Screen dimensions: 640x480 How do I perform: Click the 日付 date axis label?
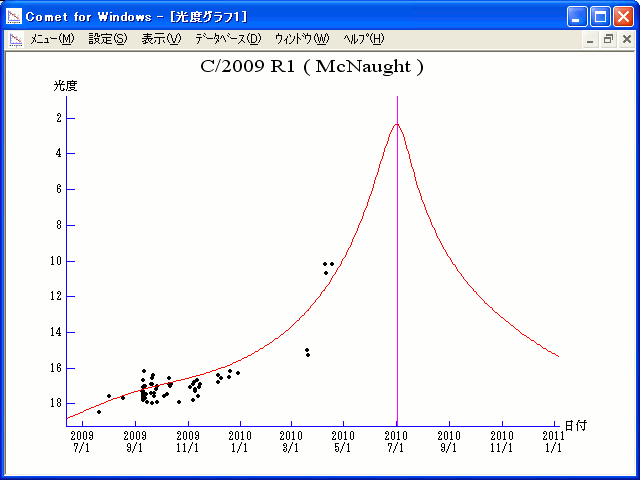coord(575,425)
